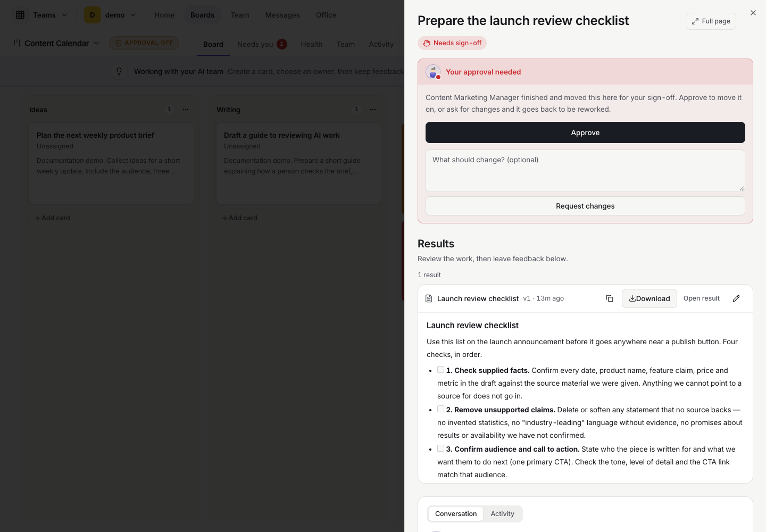This screenshot has width=766, height=532.
Task: Open the board-level Activity tab
Action: [x=381, y=44]
